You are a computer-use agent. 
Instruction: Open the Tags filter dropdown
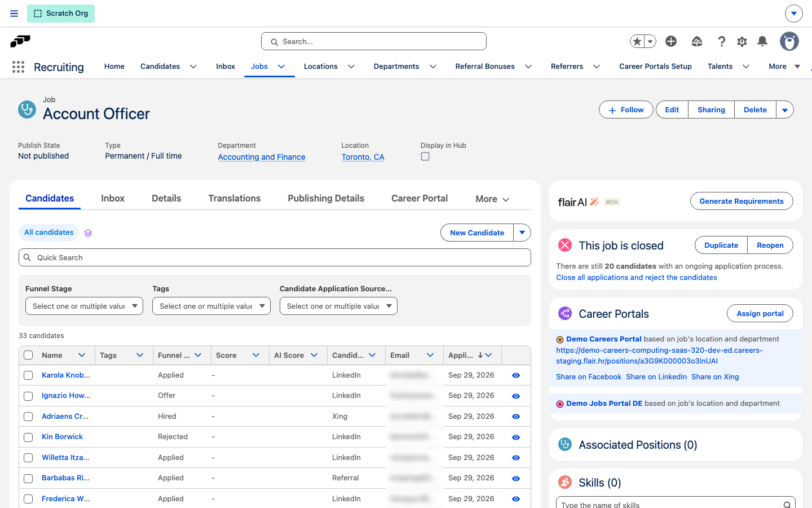point(211,306)
